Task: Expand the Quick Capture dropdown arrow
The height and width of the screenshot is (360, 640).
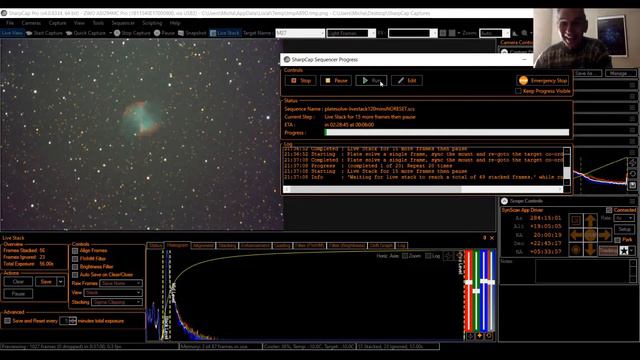Action: pos(111,33)
